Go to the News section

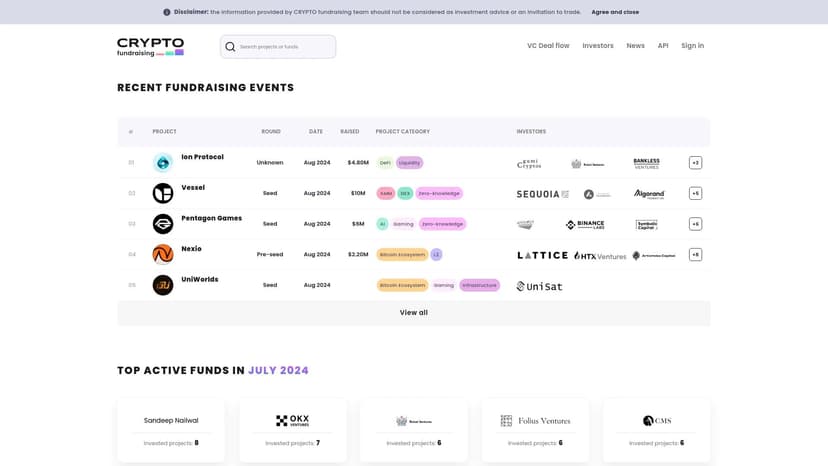(635, 46)
